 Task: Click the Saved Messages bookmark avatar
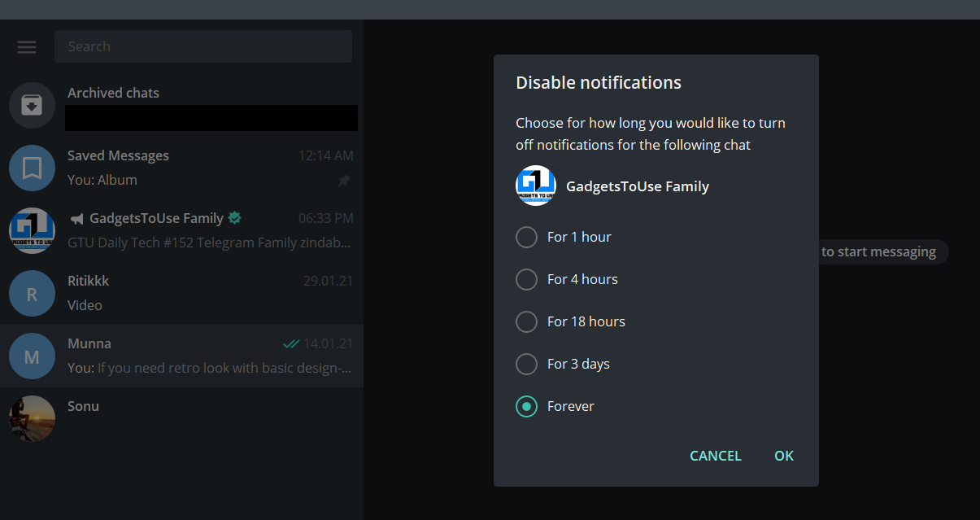32,168
